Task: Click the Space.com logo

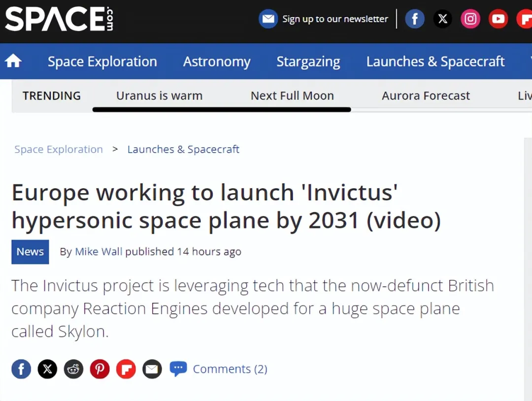Action: (59, 19)
